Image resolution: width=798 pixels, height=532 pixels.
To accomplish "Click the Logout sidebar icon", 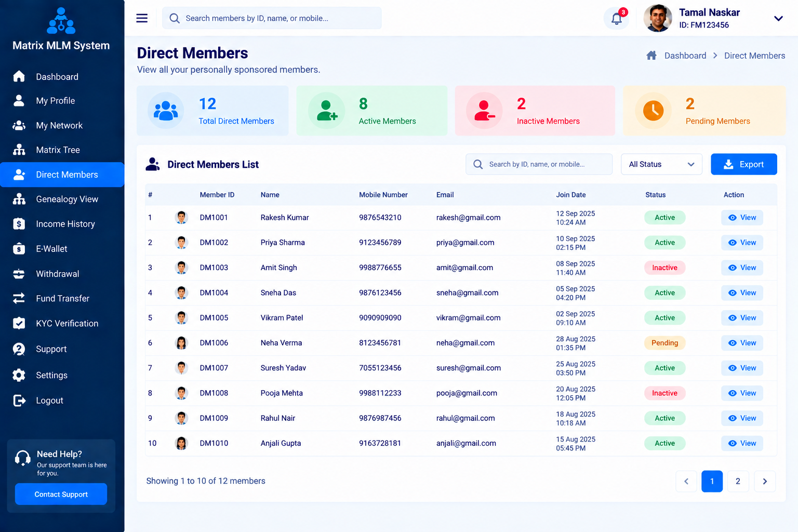I will tap(19, 401).
